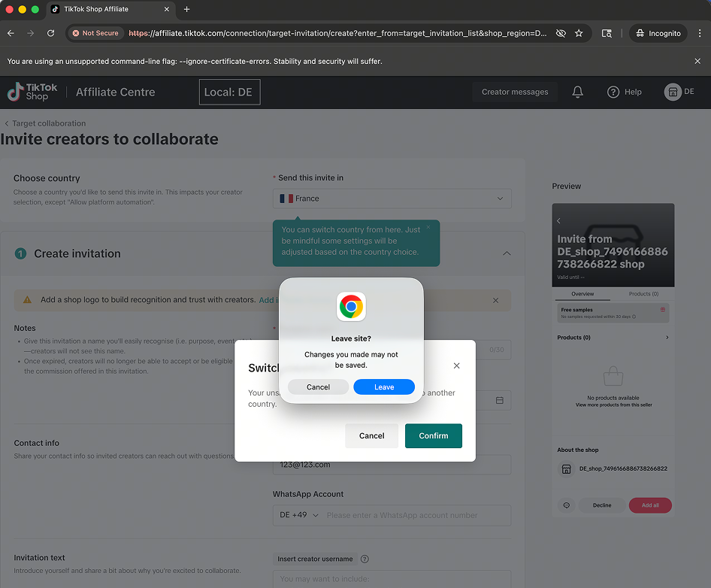The image size is (711, 588).
Task: Dismiss the switch country tooltip
Action: click(428, 227)
